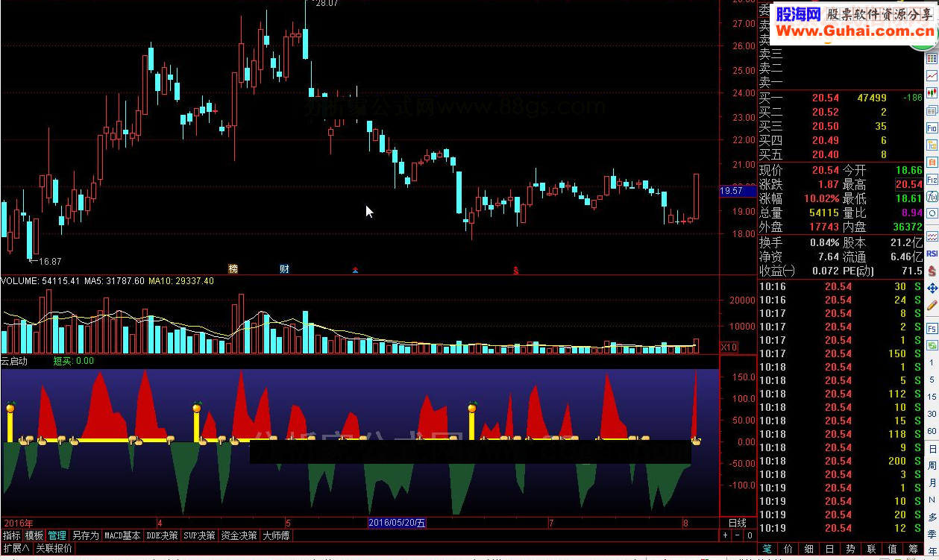Open the 关联报价 related quotes tab

(x=54, y=548)
